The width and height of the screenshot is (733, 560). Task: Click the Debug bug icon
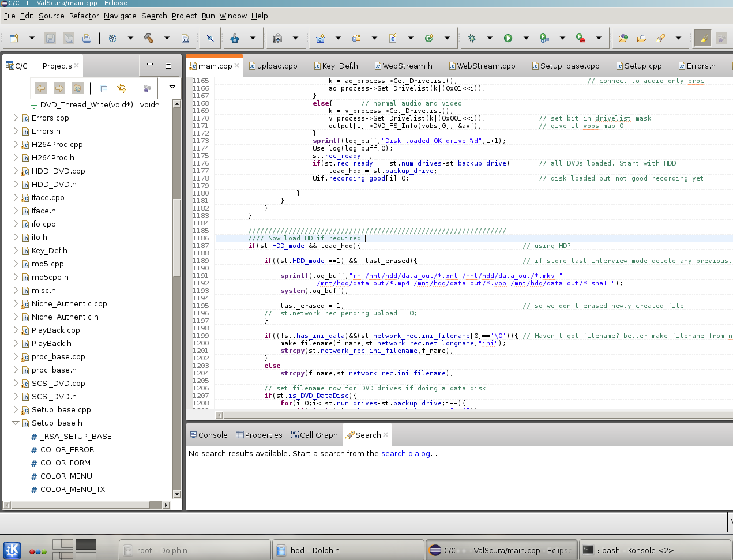click(x=472, y=38)
